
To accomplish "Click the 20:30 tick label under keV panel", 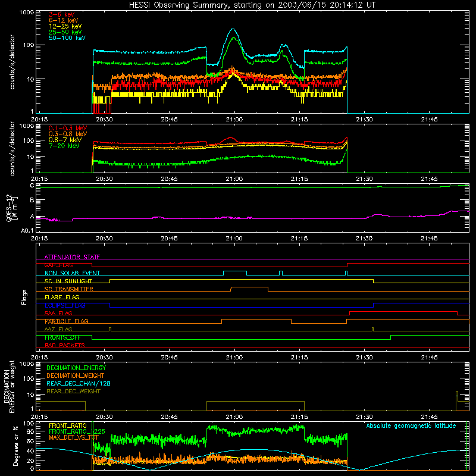I will (104, 120).
